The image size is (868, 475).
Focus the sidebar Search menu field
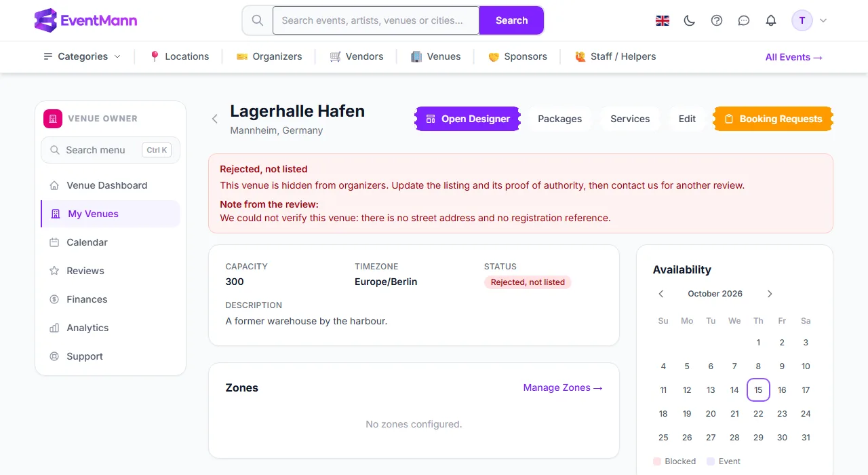coord(111,150)
